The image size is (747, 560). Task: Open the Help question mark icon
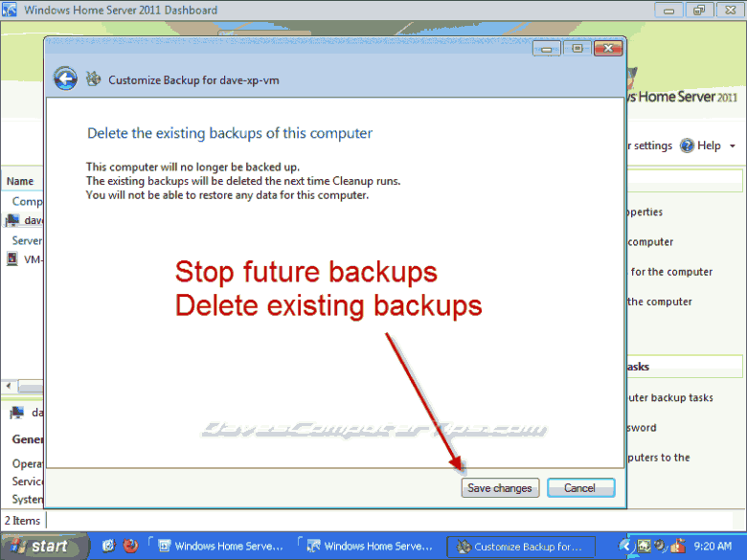687,146
